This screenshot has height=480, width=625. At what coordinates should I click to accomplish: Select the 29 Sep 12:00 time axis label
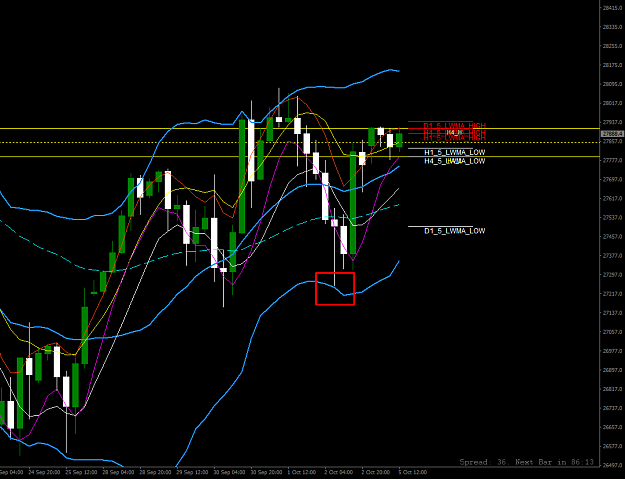tap(192, 472)
